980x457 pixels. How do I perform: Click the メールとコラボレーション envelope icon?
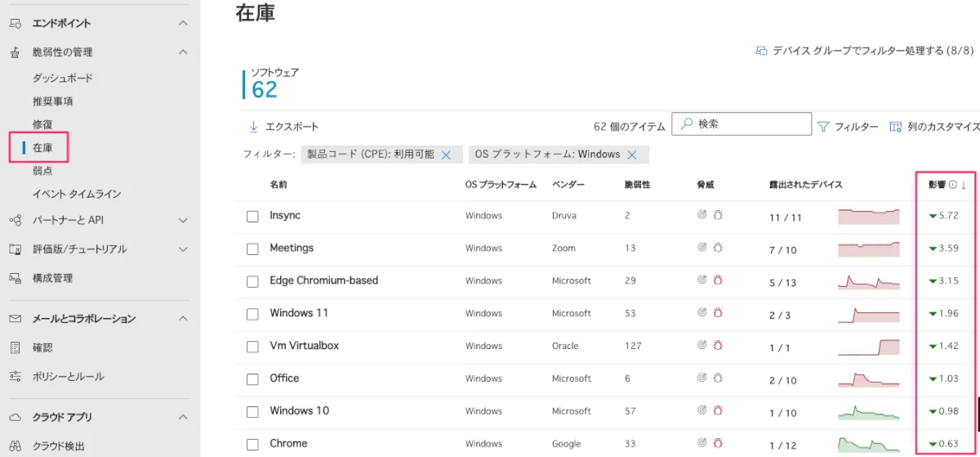point(15,319)
